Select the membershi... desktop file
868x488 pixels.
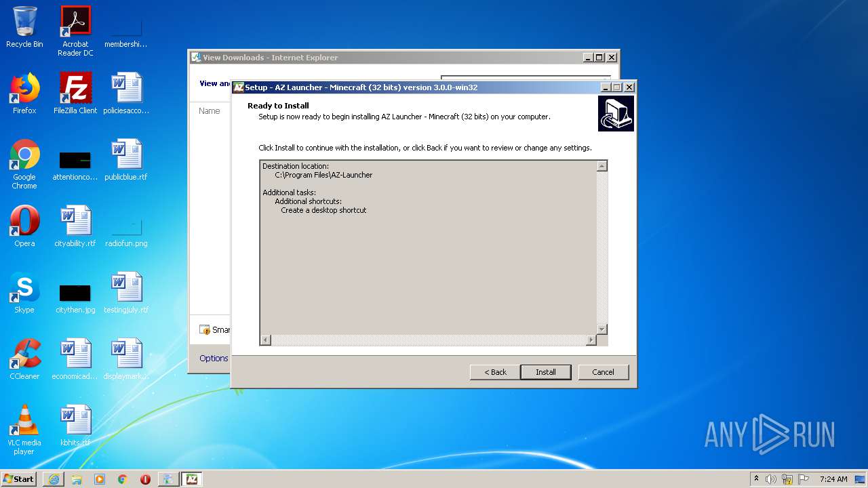(x=126, y=27)
